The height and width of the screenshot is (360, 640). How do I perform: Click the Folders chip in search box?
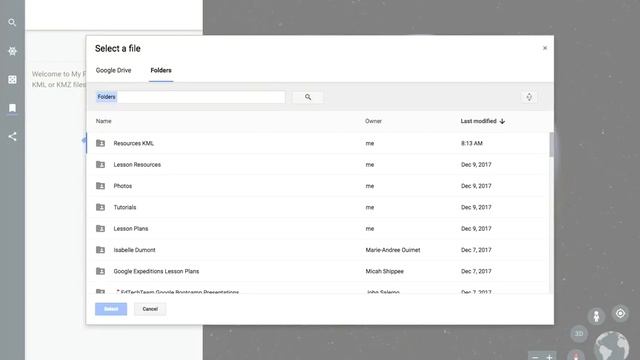[107, 97]
